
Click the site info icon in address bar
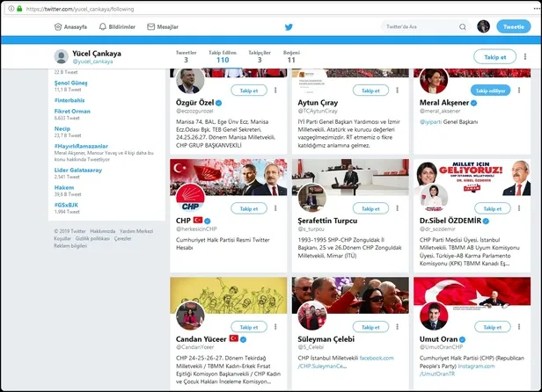tap(11, 9)
